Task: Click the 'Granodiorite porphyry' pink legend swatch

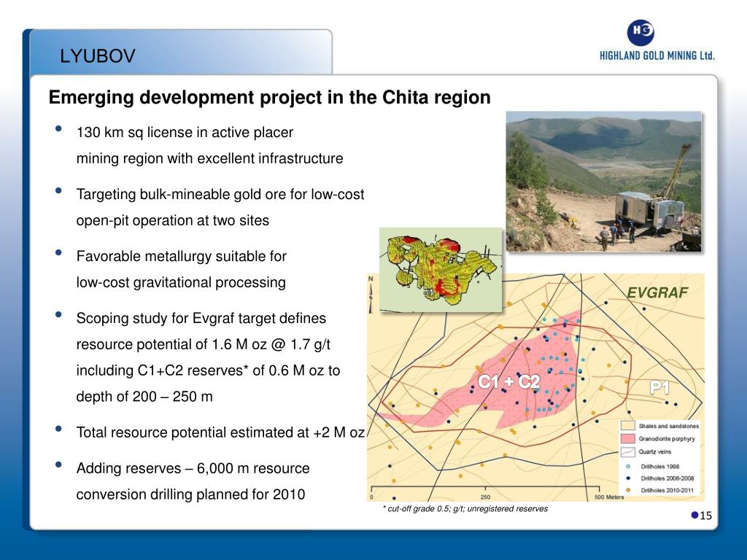Action: click(628, 438)
